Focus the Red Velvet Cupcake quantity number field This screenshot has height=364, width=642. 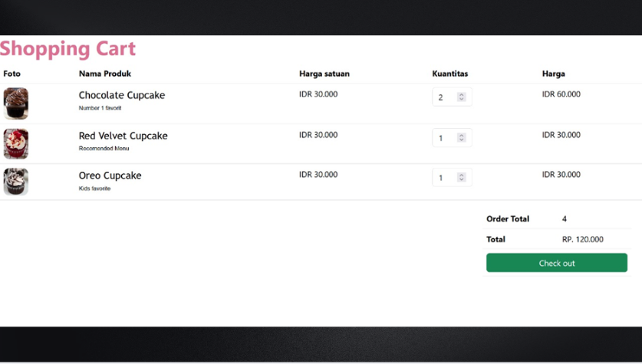point(445,138)
